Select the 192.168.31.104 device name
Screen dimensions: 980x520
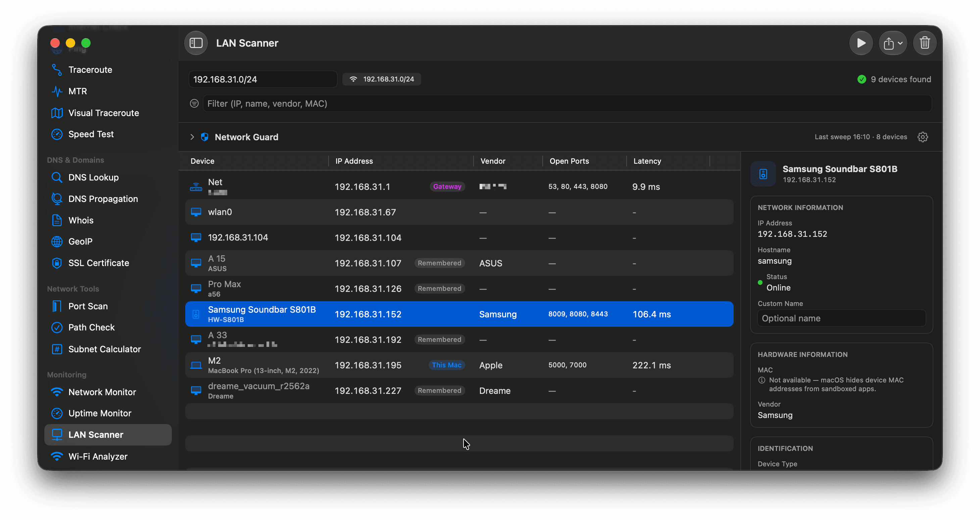click(x=238, y=238)
